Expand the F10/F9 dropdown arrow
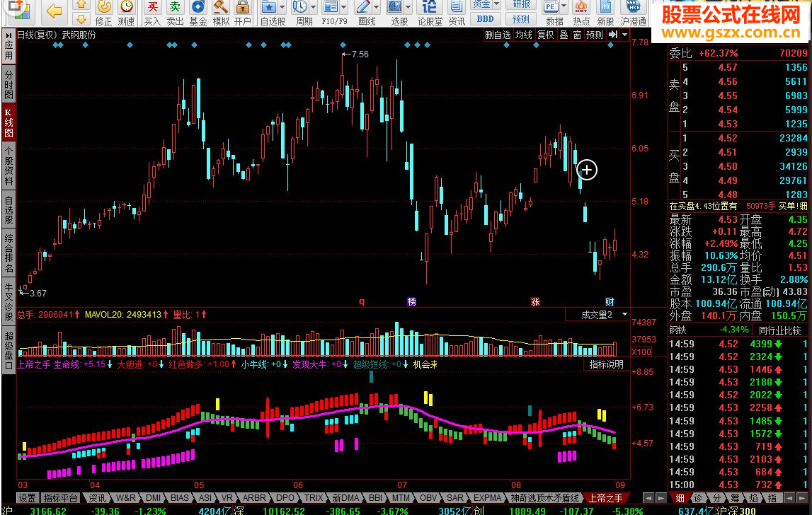This screenshot has height=515, width=812. tap(344, 7)
